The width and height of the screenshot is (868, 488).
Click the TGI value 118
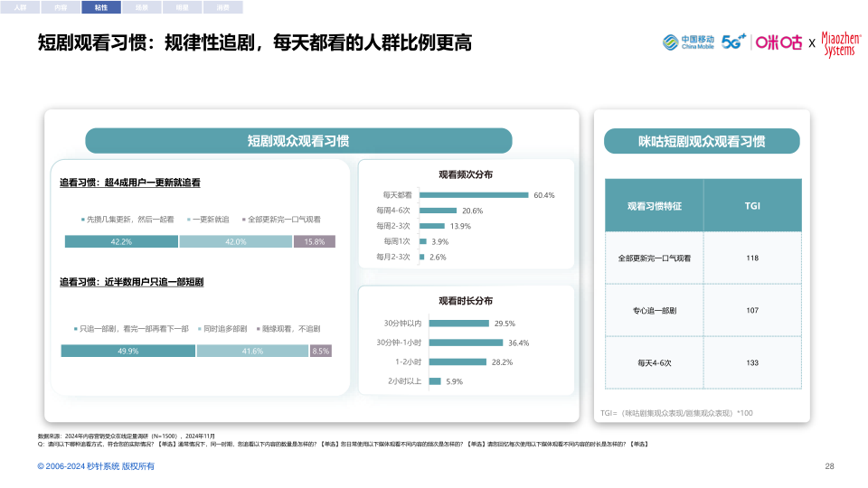point(752,258)
